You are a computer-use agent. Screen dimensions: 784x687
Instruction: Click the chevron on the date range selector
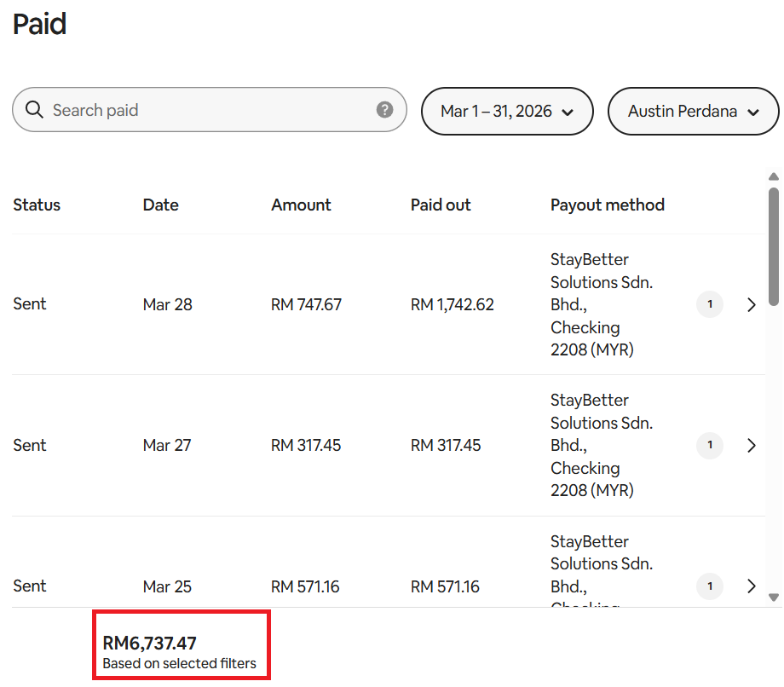[x=571, y=112]
